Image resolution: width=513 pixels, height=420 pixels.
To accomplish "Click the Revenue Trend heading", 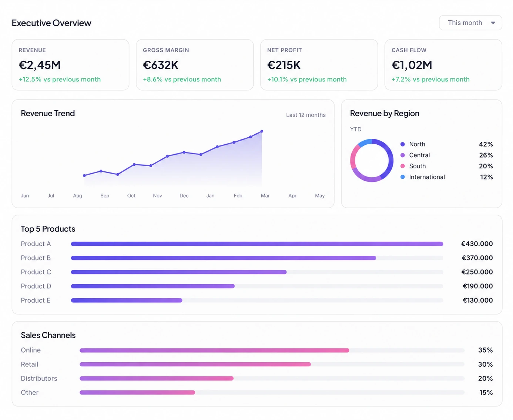I will [x=48, y=113].
